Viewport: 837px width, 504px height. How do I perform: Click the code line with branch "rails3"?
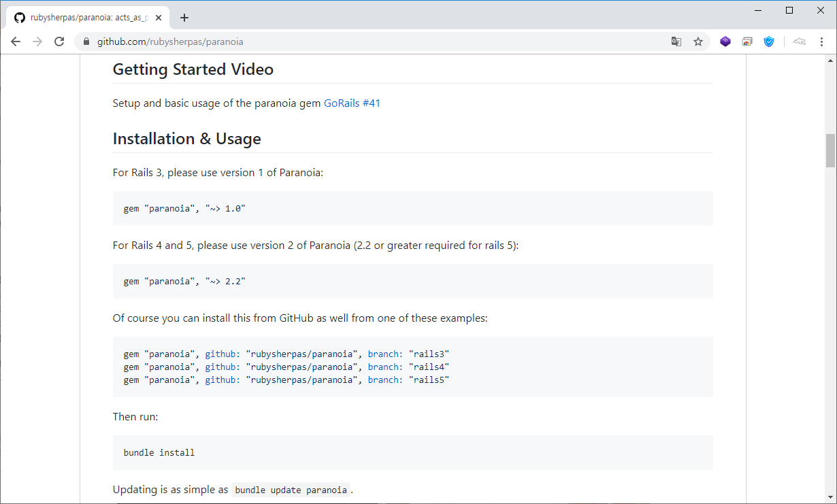(286, 354)
